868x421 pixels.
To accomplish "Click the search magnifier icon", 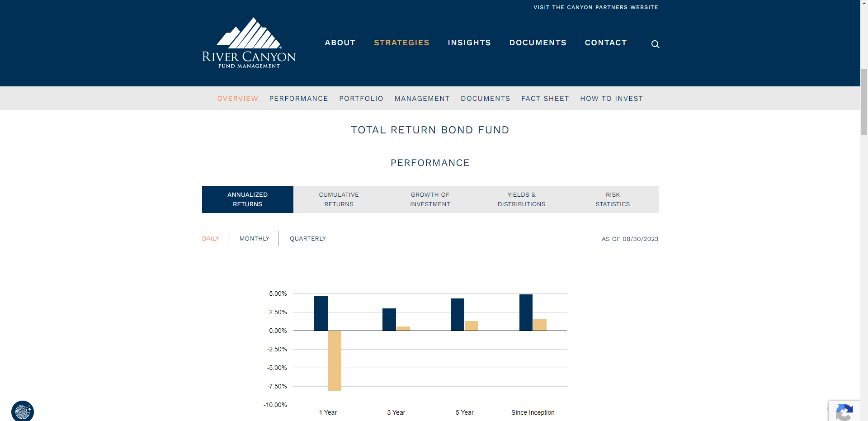I will point(655,44).
